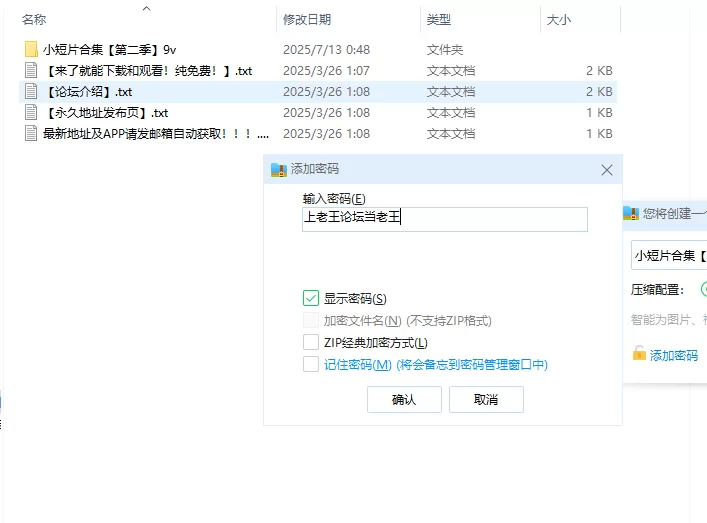Screen dimensions: 707x523
Task: Click the archive name field showing 小短片合集
Action: coord(669,255)
